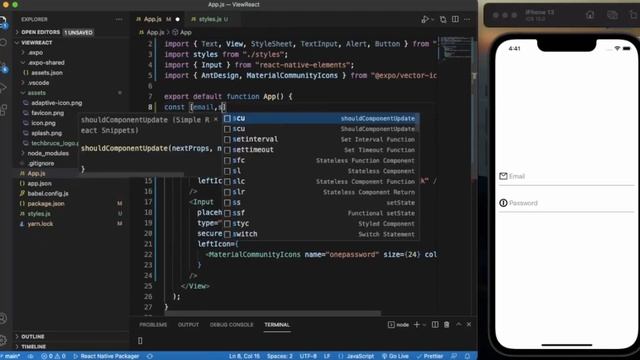Click the open changes icon in editor toolbar
The width and height of the screenshot is (640, 360).
coord(443,19)
